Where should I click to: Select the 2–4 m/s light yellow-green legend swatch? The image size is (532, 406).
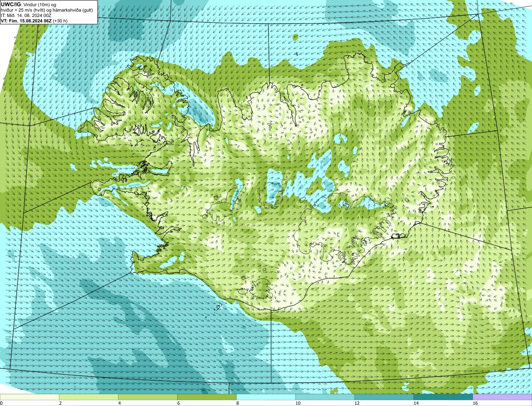click(89, 397)
